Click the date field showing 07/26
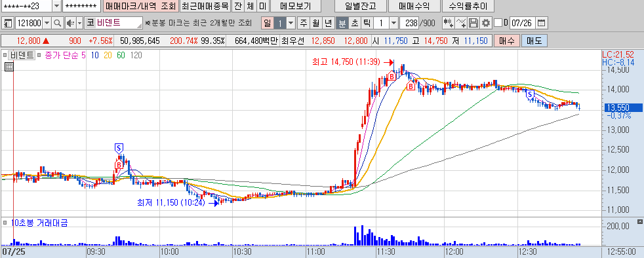The width and height of the screenshot is (644, 258). (x=523, y=23)
